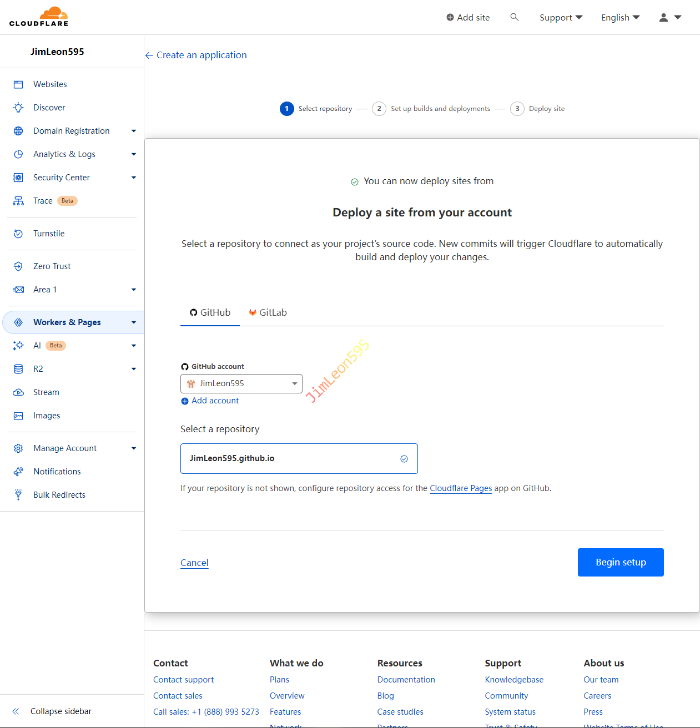Open Images via its sidebar icon

pos(18,416)
